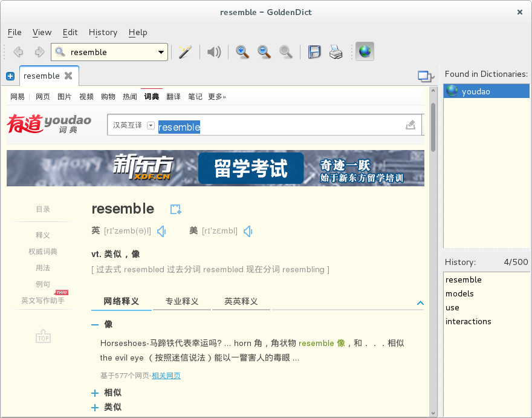Click the 视频 link
The image size is (532, 418).
[x=86, y=97]
